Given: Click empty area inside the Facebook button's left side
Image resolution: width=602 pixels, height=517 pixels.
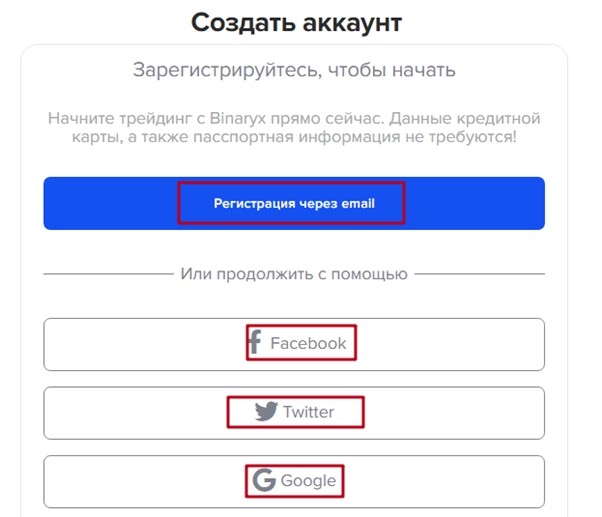Looking at the screenshot, I should [x=142, y=344].
